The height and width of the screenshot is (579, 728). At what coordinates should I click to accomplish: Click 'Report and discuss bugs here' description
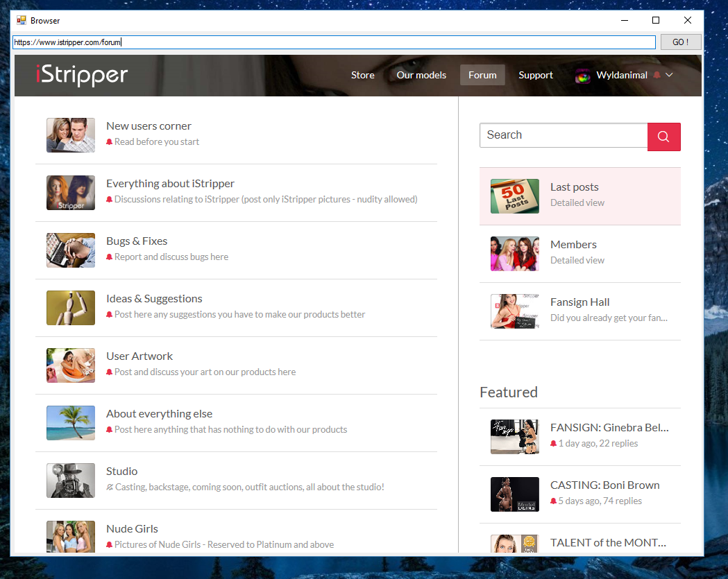[171, 257]
